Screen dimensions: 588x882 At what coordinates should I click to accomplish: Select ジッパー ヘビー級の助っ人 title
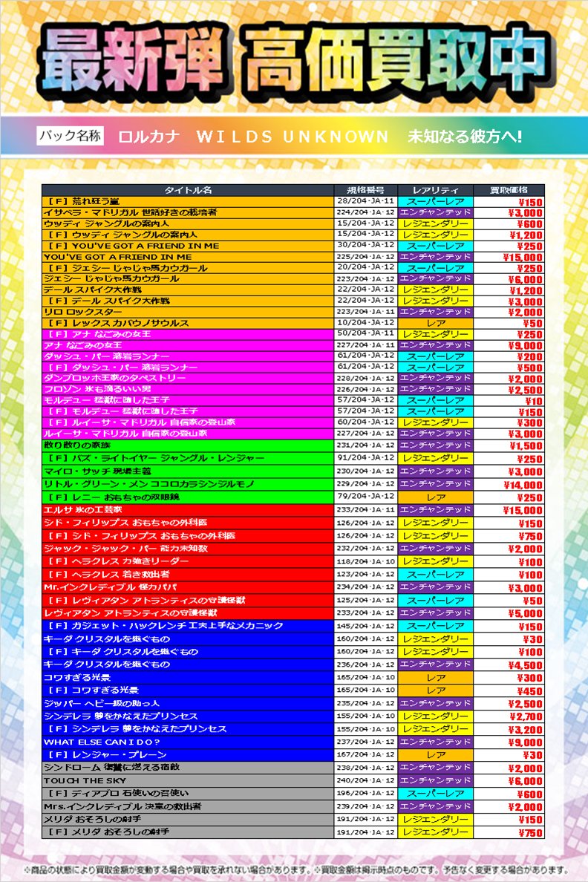click(x=188, y=704)
